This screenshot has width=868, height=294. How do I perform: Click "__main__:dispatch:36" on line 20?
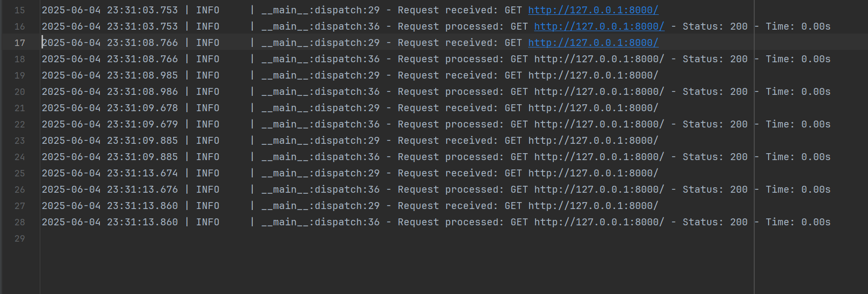click(x=320, y=92)
